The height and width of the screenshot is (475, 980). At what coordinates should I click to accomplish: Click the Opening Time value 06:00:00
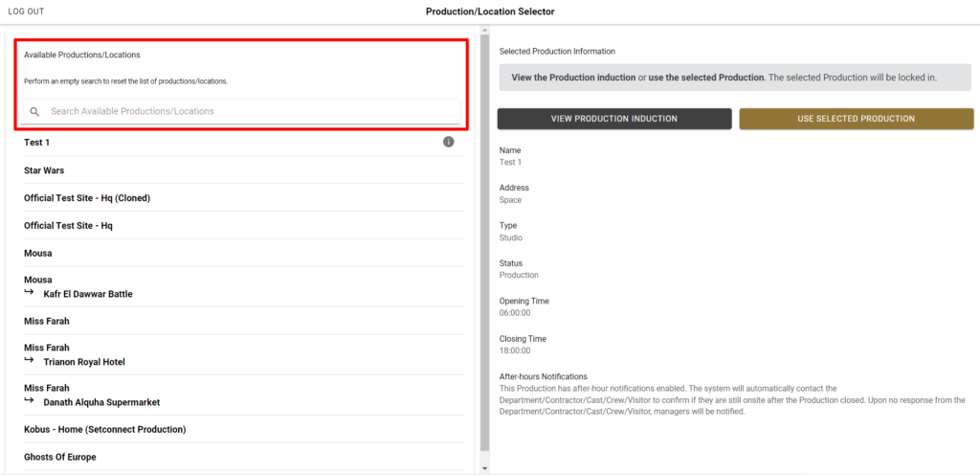point(515,312)
